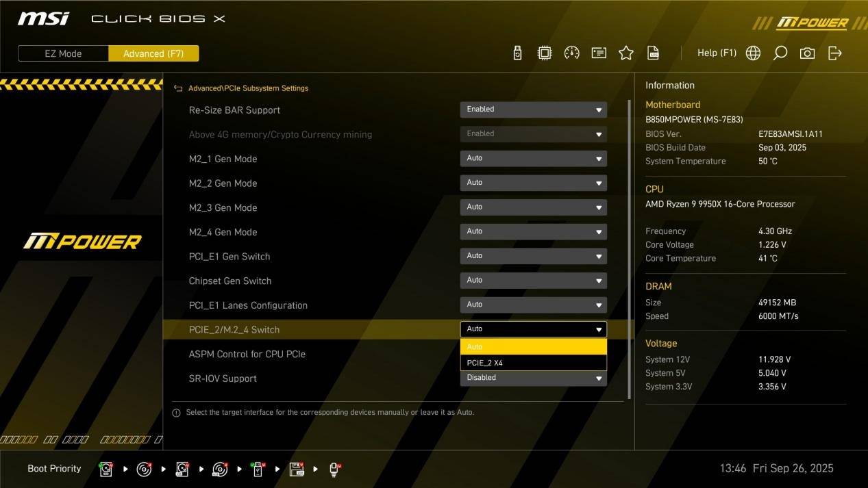Select the USB stick boot device icon
The height and width of the screenshot is (488, 868).
pyautogui.click(x=258, y=470)
